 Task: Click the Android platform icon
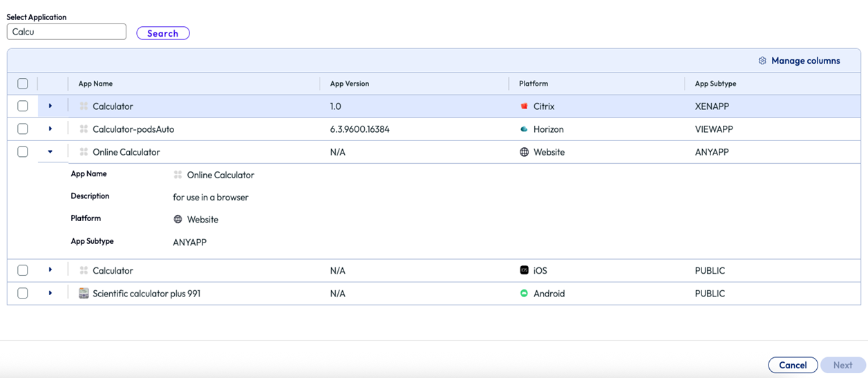tap(524, 293)
